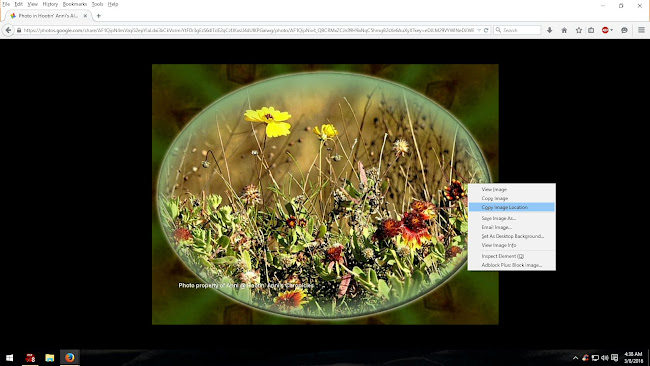
Task: Click the wildflower photo
Action: tap(325, 194)
